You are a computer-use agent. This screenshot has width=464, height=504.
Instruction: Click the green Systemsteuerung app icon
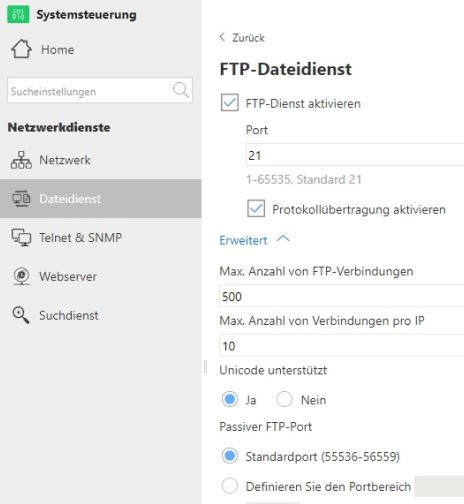coord(18,14)
